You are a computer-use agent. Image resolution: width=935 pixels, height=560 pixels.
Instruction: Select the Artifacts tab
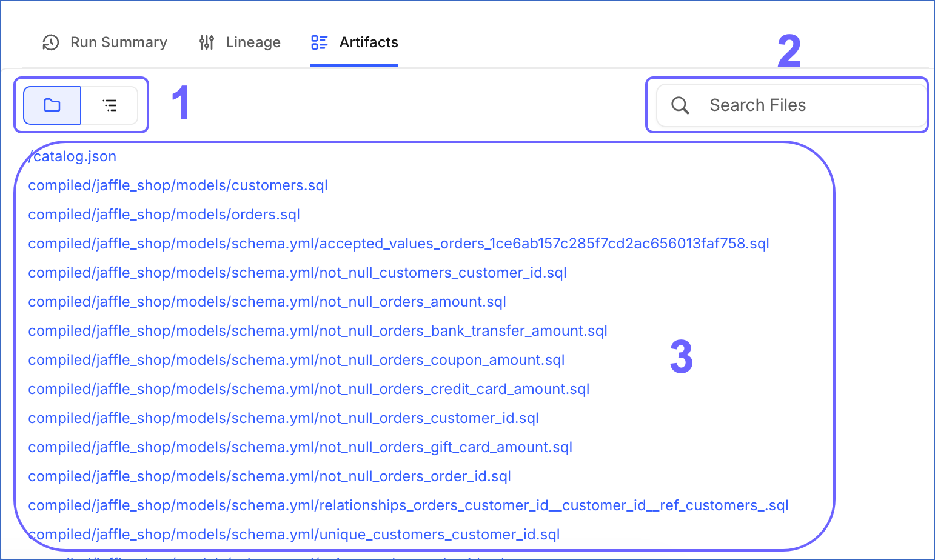(354, 42)
